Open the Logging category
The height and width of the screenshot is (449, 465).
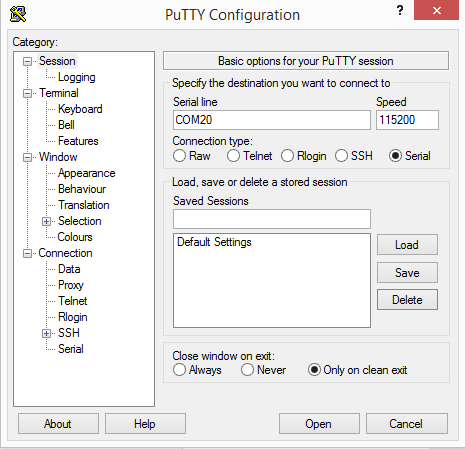77,77
